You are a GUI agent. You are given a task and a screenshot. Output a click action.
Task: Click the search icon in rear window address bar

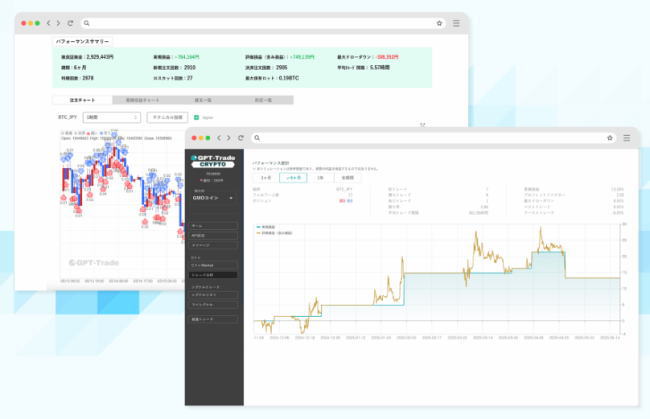[87, 23]
